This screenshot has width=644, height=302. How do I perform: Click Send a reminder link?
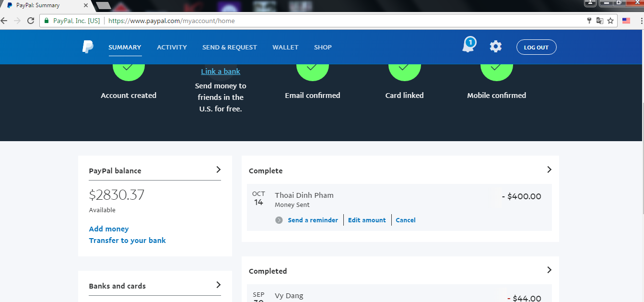point(313,220)
